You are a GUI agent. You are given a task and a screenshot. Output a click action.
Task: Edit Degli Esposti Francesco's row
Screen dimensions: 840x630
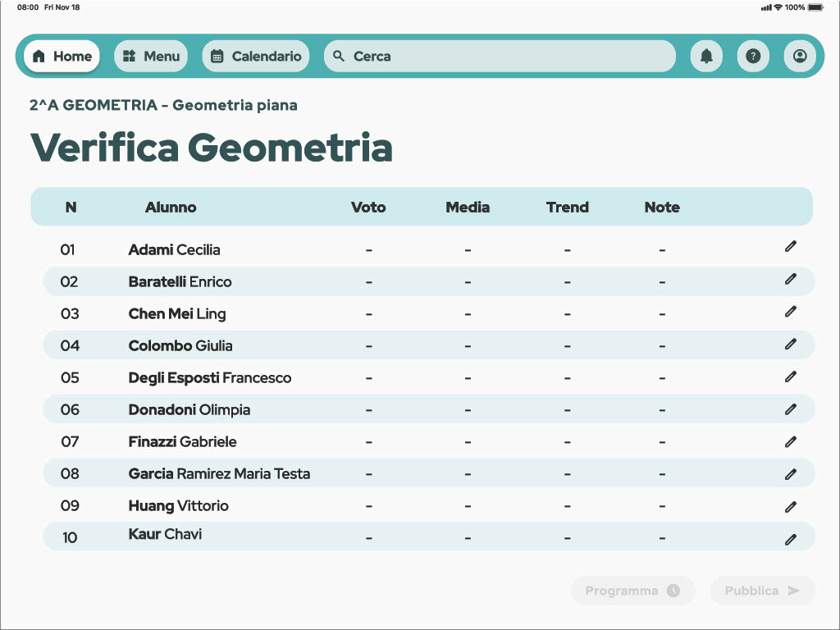pyautogui.click(x=790, y=377)
